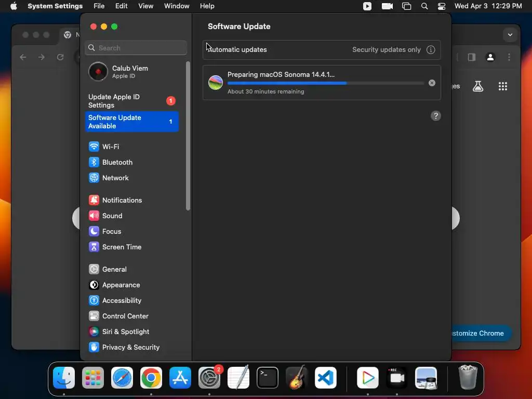Open Google apps grid in Chrome

[503, 86]
